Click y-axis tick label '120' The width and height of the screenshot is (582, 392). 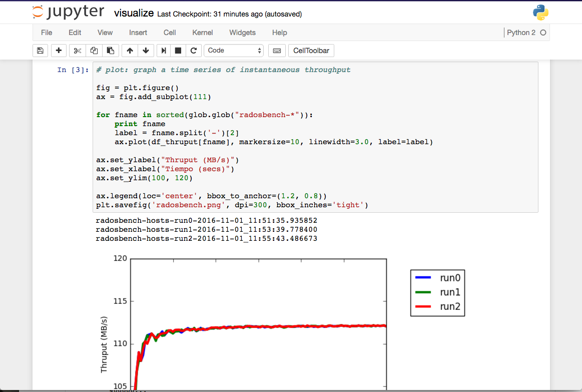click(120, 258)
